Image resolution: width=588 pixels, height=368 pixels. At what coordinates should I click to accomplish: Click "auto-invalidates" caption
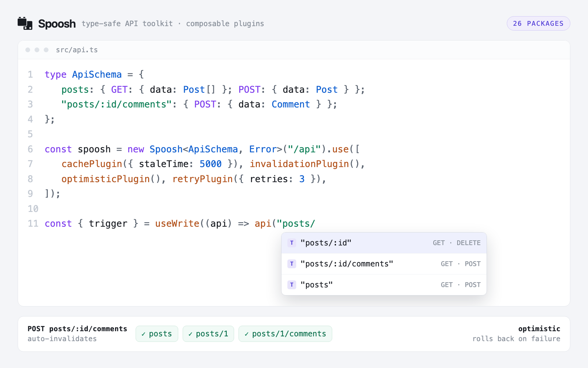[62, 339]
